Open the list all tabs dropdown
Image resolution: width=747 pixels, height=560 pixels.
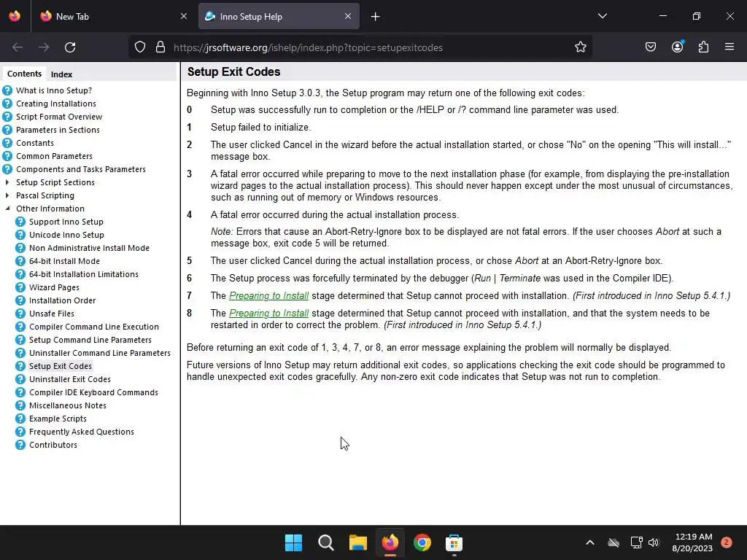coord(602,16)
